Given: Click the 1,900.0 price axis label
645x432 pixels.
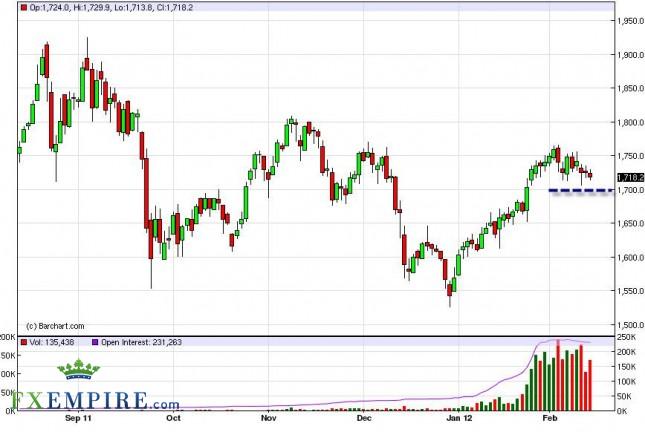Looking at the screenshot, I should (630, 55).
